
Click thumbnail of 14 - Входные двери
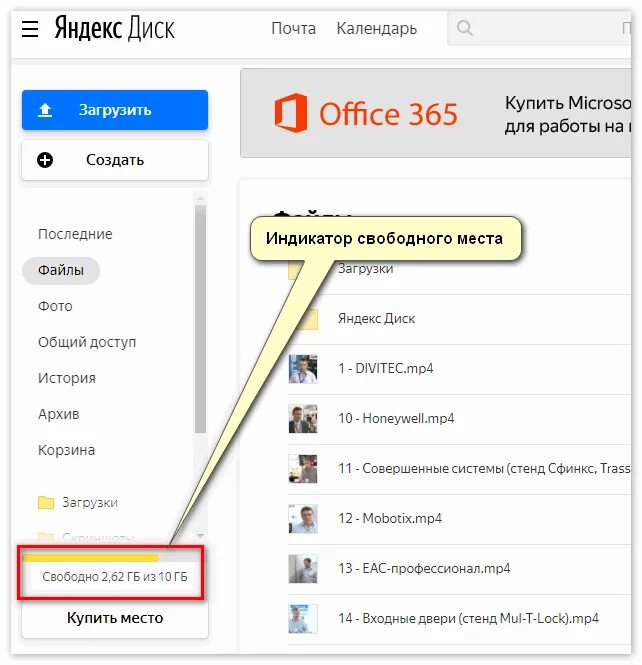(x=303, y=619)
